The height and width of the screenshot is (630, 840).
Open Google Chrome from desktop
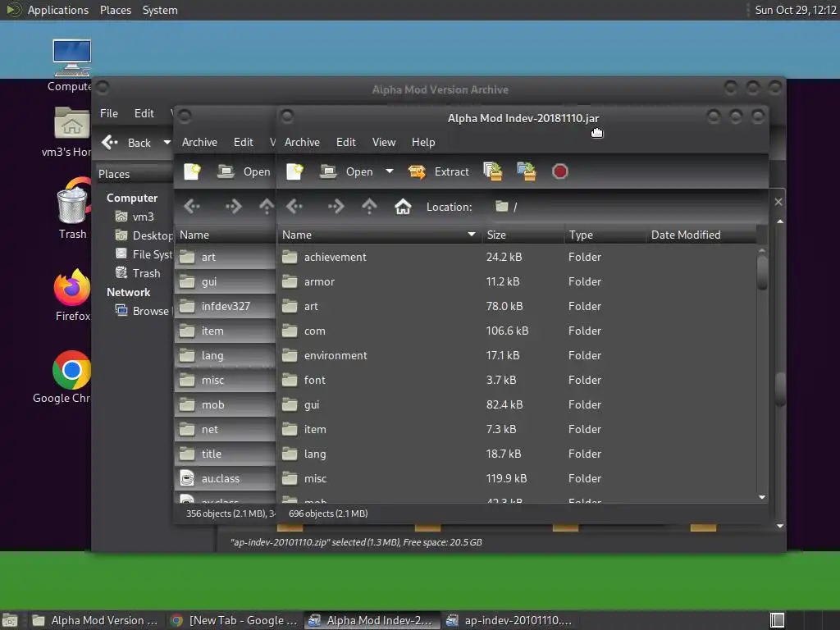[64, 377]
